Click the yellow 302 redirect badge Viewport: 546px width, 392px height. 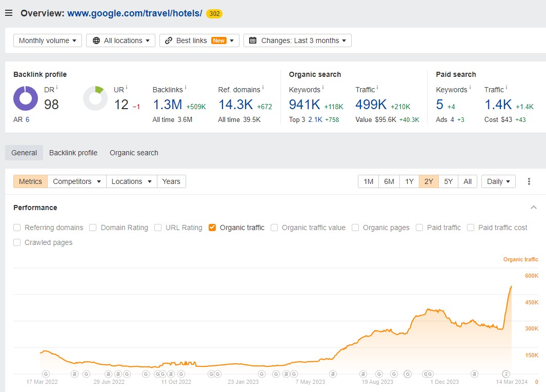[214, 13]
